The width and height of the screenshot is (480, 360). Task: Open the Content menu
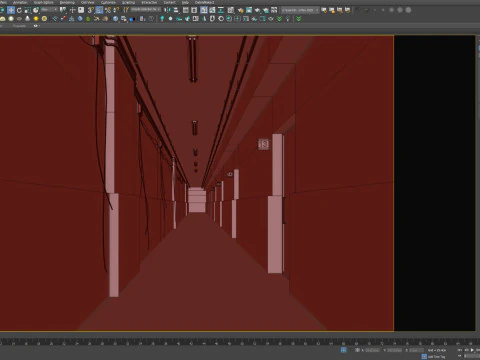[x=169, y=2]
